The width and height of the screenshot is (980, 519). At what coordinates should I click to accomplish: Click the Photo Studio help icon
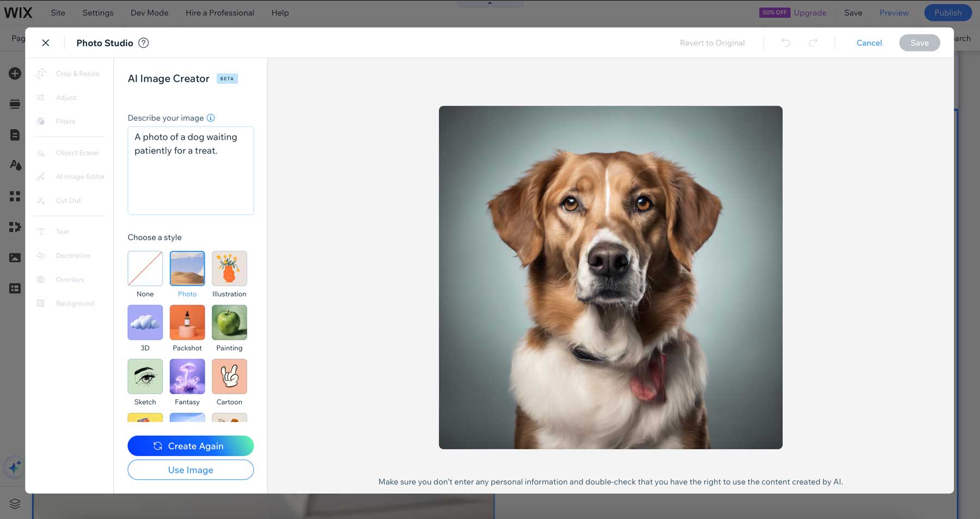click(x=144, y=42)
